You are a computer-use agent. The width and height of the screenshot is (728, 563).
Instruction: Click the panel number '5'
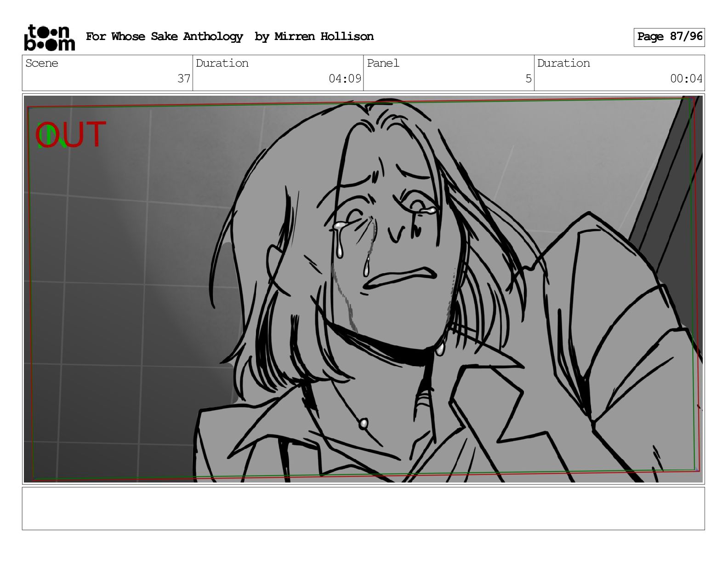click(529, 79)
